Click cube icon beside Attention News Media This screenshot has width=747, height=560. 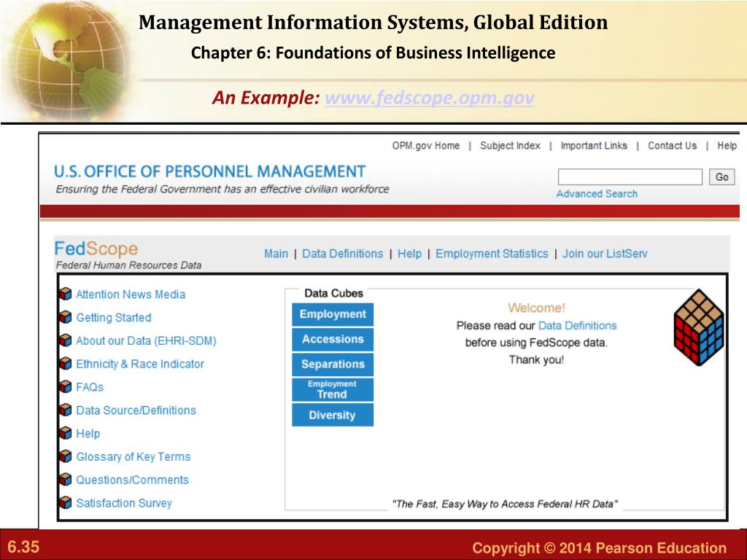point(65,295)
